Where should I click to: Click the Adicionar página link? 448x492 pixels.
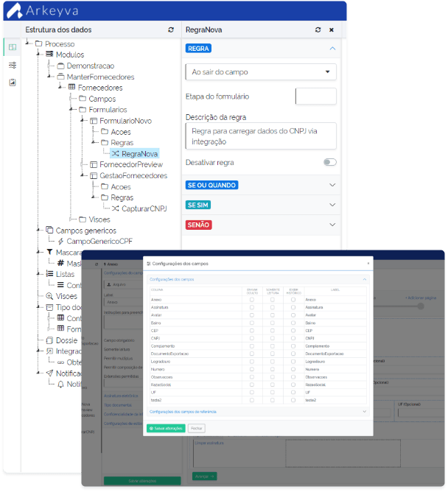(421, 298)
